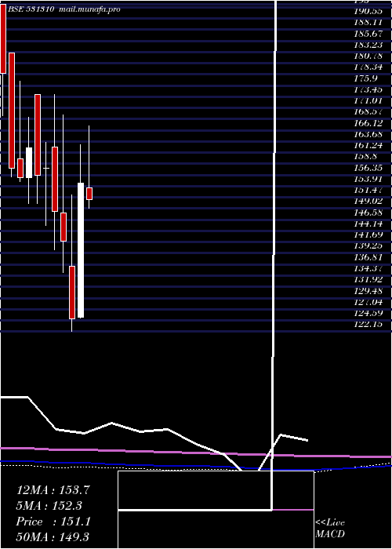Select the 161.24 price value
Viewport: 392px width, 549px height.
[x=368, y=145]
